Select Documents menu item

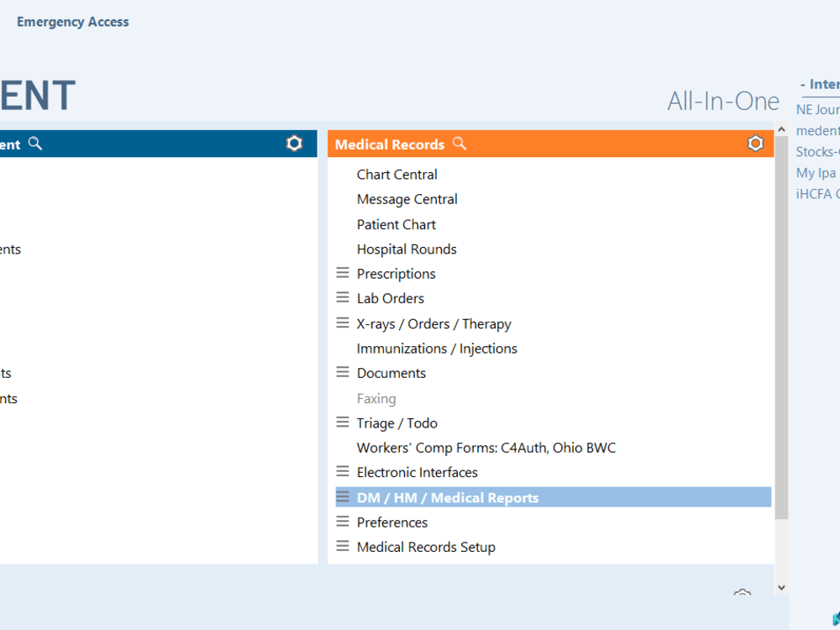[x=391, y=373]
